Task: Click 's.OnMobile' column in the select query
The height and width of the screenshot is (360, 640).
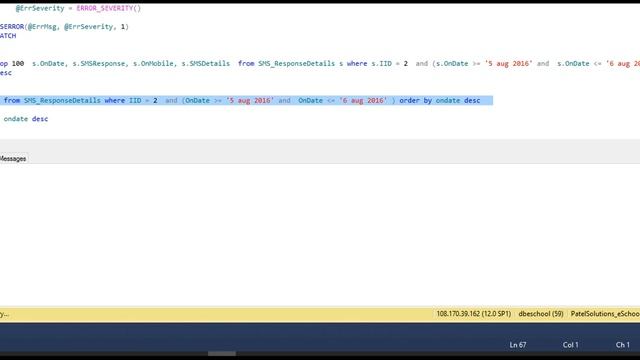Action: click(153, 64)
